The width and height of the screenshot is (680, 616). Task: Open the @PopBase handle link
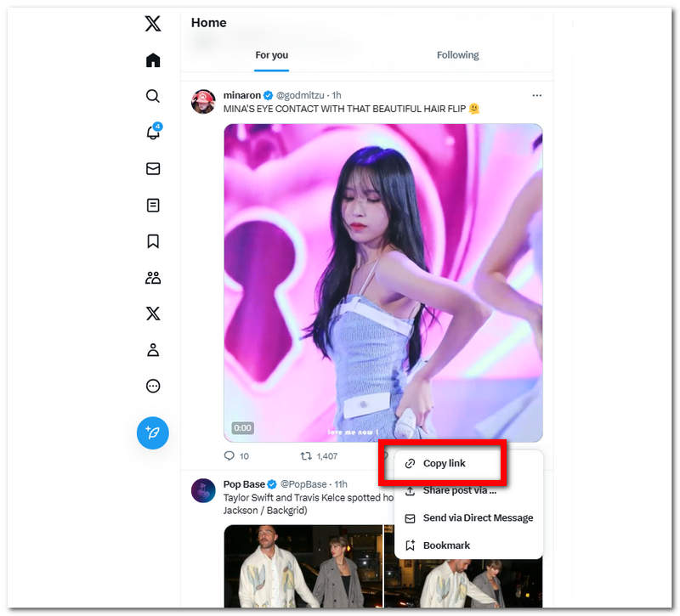coord(303,484)
